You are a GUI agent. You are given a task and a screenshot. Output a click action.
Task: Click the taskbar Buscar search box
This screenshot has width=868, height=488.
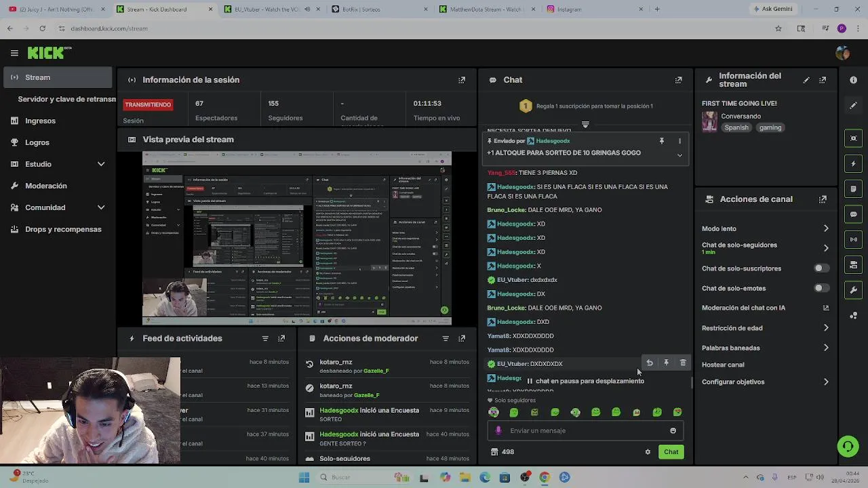click(363, 477)
